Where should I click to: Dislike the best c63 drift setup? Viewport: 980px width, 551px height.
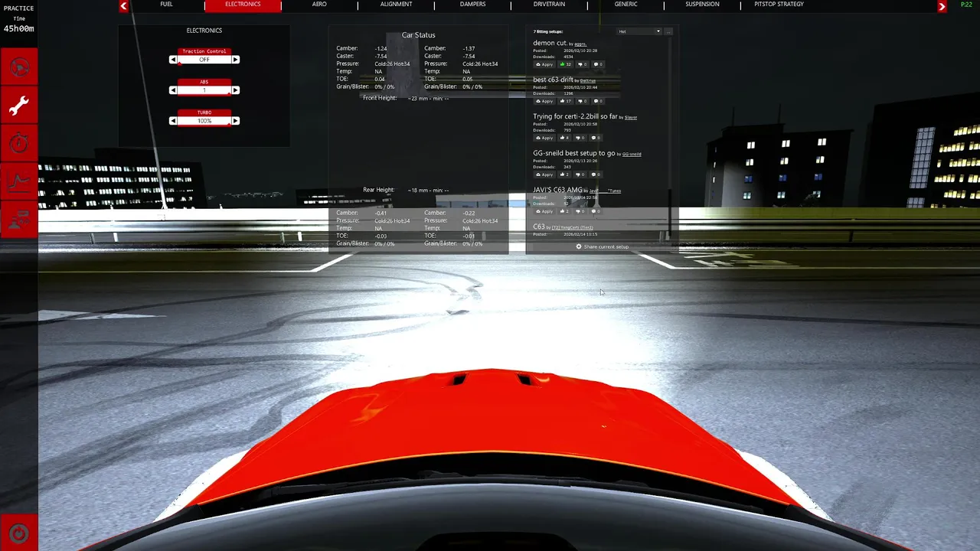tap(581, 101)
